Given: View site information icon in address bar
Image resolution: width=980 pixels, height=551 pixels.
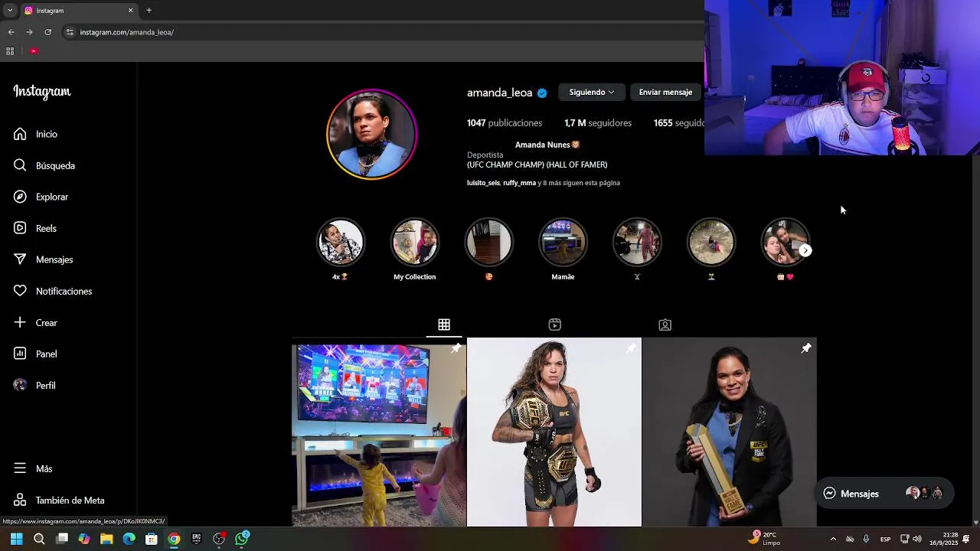Looking at the screenshot, I should click(x=70, y=32).
